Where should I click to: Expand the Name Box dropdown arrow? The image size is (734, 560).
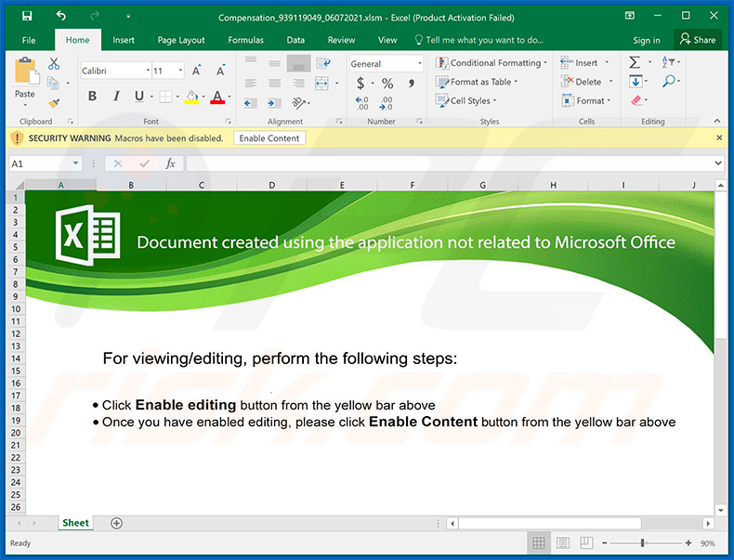click(x=75, y=163)
